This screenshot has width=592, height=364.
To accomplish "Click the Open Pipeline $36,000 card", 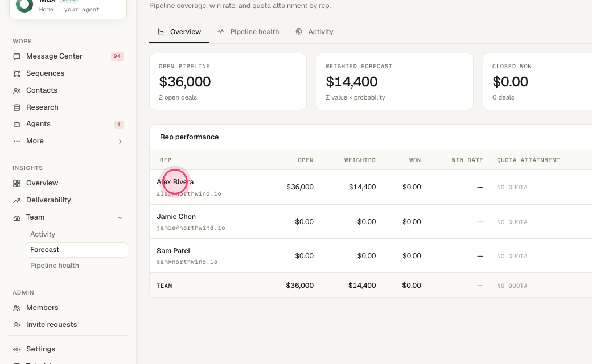I will (228, 81).
